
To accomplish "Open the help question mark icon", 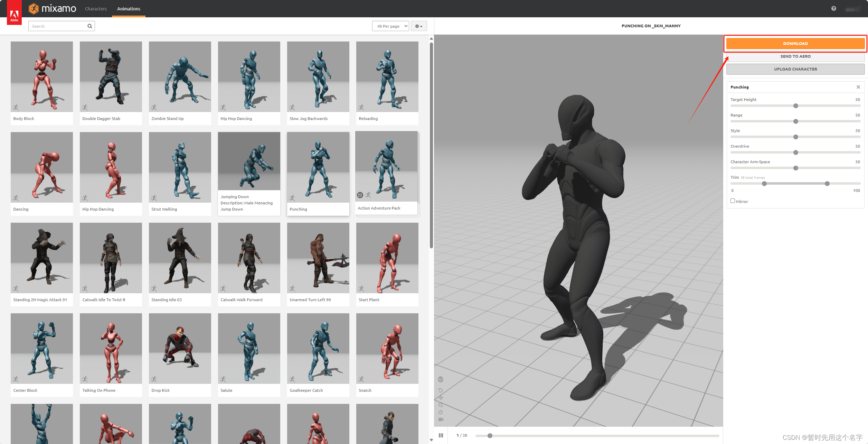I will tap(834, 9).
